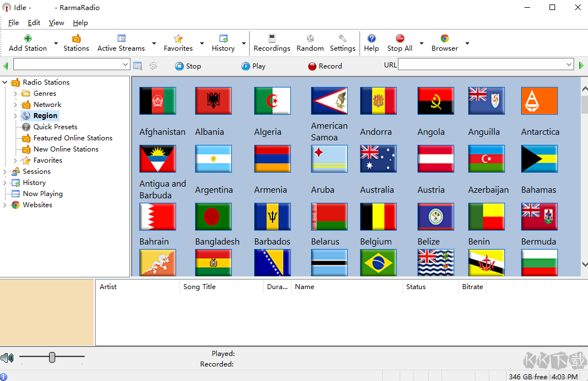Open the Favorites dropdown arrow

click(202, 43)
